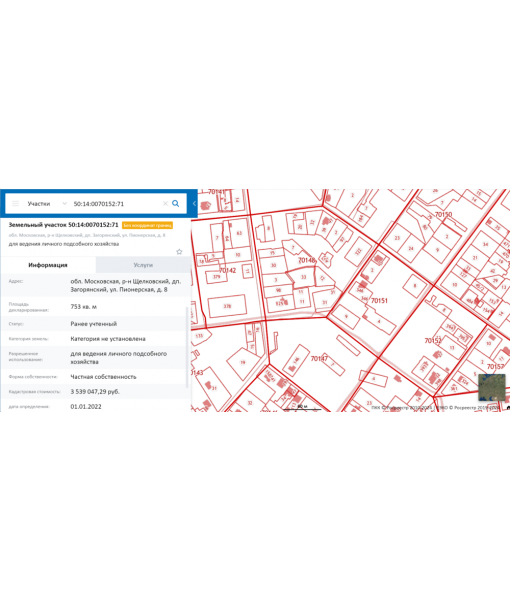Collapse side panel with blue chevron arrow

(x=194, y=204)
